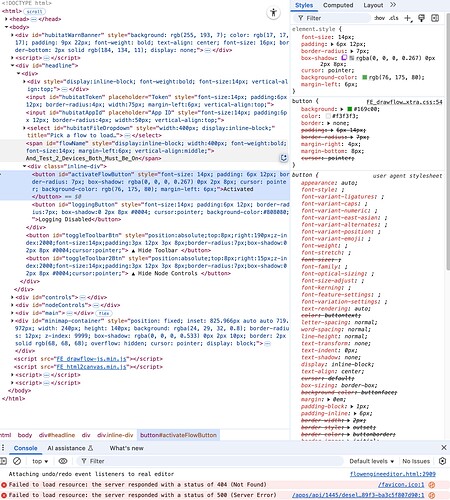
Task: Open FE_drawflow_xtra.css:54 source link
Action: click(x=404, y=102)
